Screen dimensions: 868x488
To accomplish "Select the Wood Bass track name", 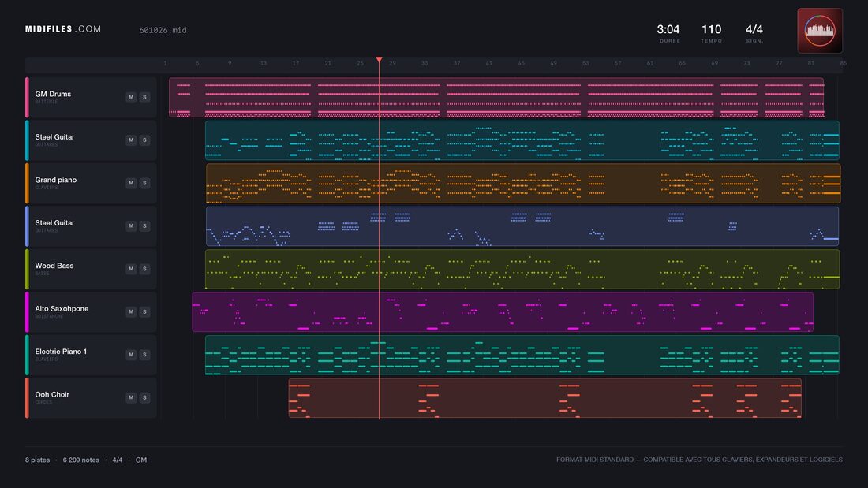I will pos(54,266).
